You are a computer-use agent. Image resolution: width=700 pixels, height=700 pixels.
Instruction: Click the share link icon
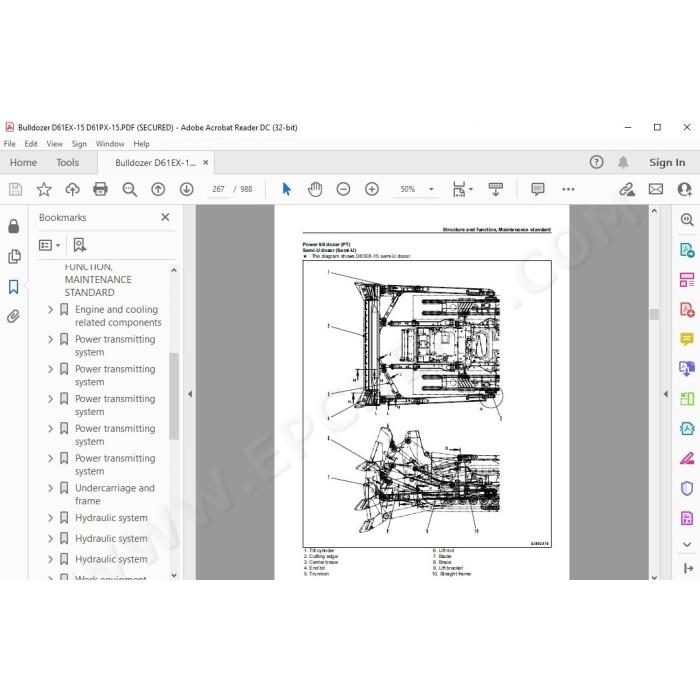[x=627, y=189]
